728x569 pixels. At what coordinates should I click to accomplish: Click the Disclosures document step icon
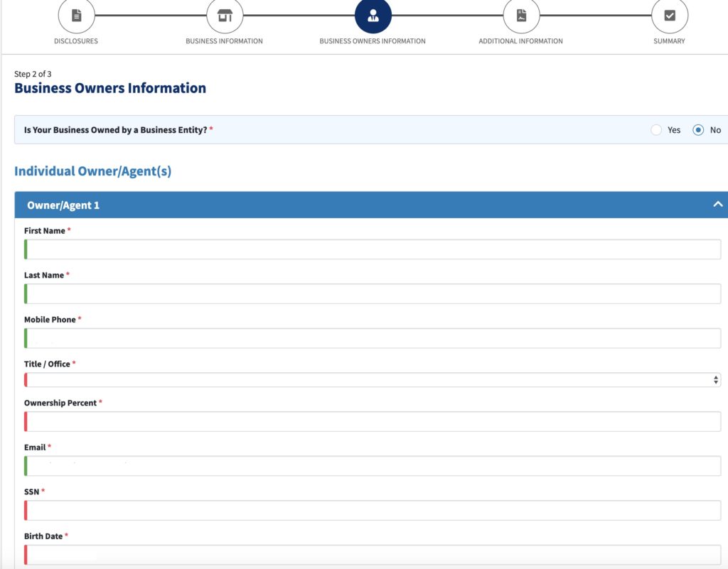tap(76, 15)
